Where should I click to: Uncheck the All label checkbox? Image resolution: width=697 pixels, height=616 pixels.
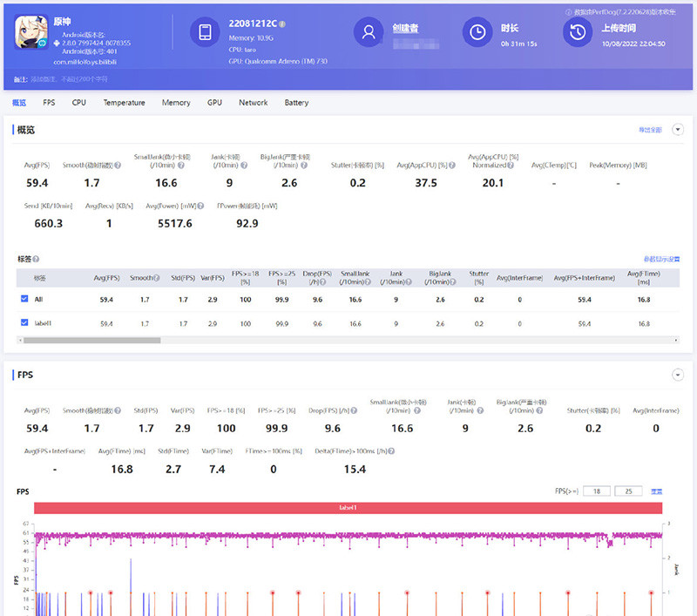(24, 299)
